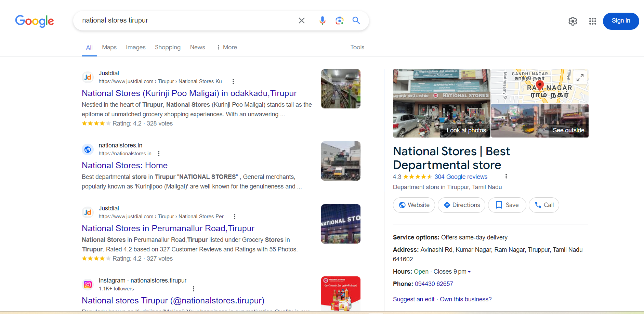Expand the map with the arrows icon
Screen dimensions: 644x314
pos(580,78)
